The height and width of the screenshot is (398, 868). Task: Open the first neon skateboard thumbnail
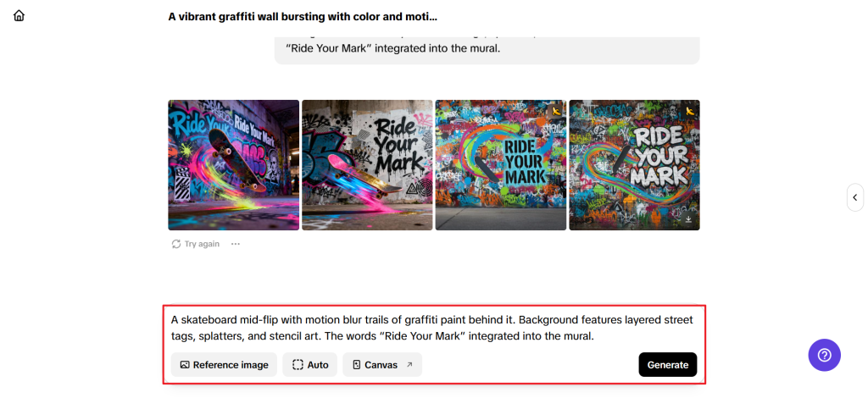coord(233,165)
